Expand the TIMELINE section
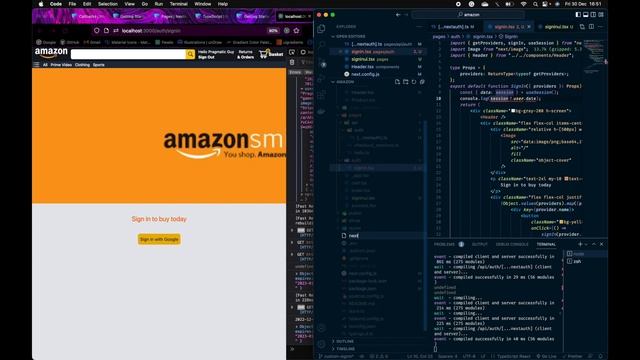This screenshot has width=640, height=360. 344,349
